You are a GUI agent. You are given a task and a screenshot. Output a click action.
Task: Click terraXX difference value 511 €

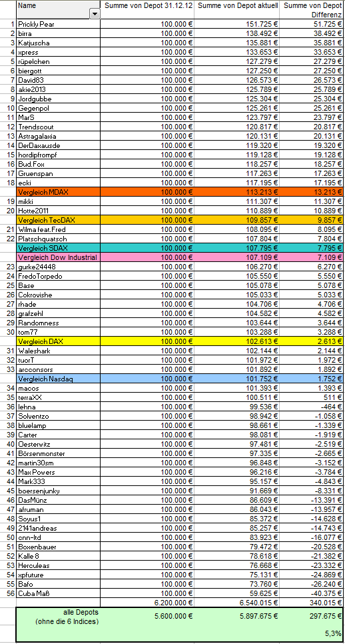click(312, 397)
